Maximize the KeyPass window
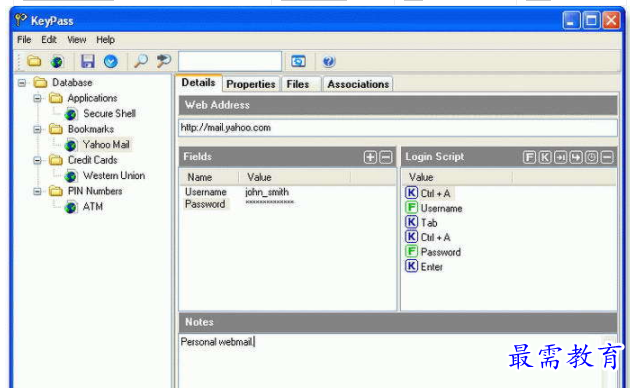 click(x=591, y=20)
